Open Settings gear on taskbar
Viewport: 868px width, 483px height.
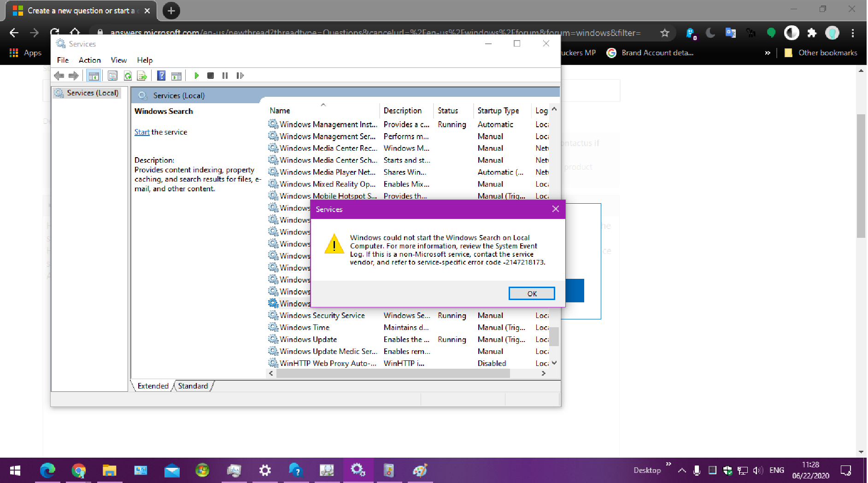[264, 471]
